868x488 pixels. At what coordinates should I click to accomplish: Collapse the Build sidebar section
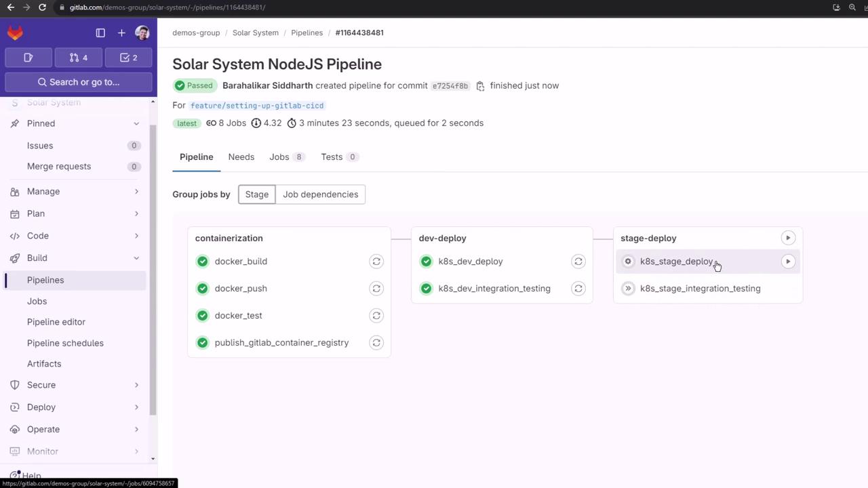pyautogui.click(x=136, y=258)
